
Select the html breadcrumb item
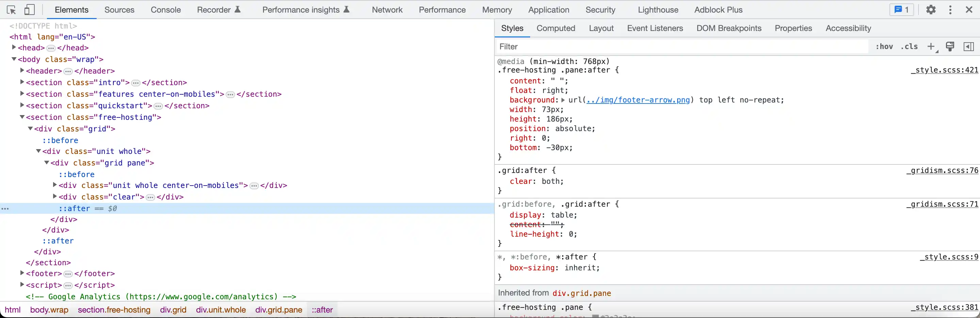point(13,310)
